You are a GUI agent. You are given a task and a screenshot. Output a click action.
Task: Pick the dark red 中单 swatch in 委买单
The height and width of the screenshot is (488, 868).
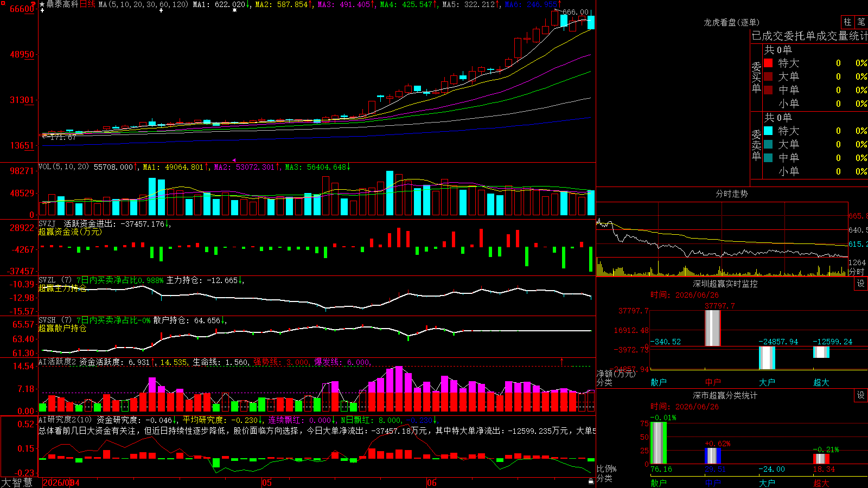coord(768,89)
